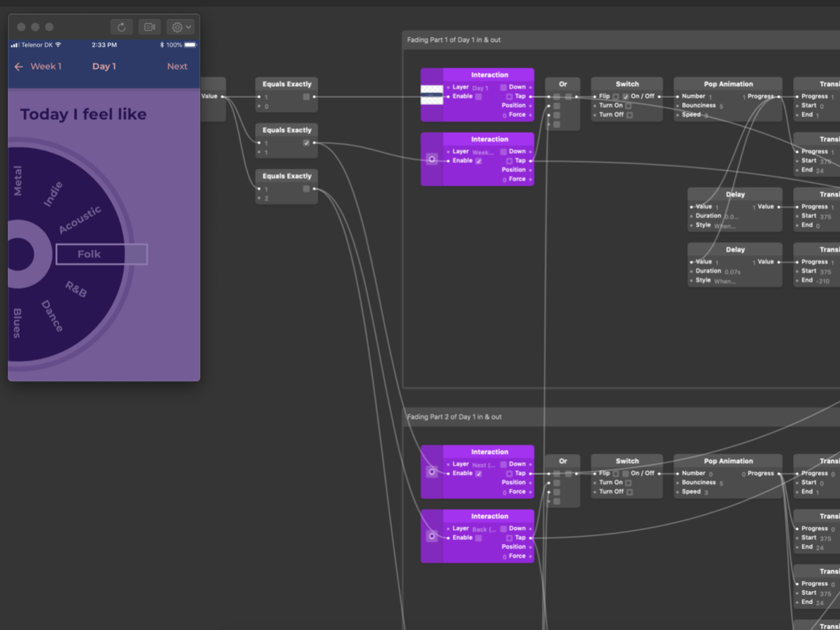This screenshot has width=840, height=630.
Task: Toggle Enable checkbox on the Week Interaction patch
Action: tap(478, 161)
